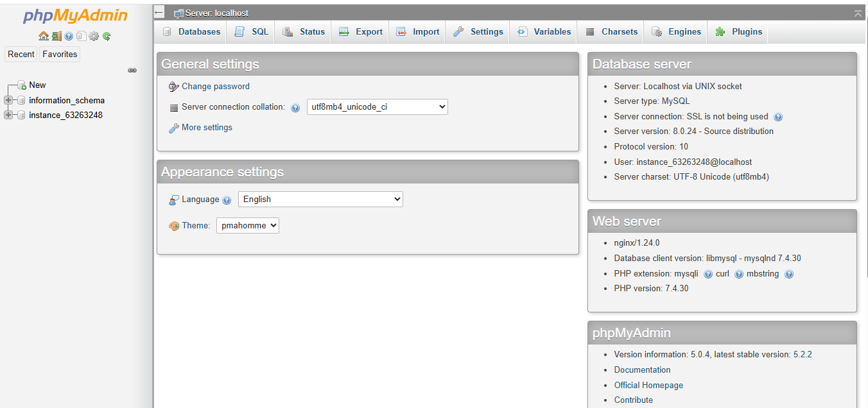
Task: Open navigation panel settings gear icon
Action: (94, 37)
